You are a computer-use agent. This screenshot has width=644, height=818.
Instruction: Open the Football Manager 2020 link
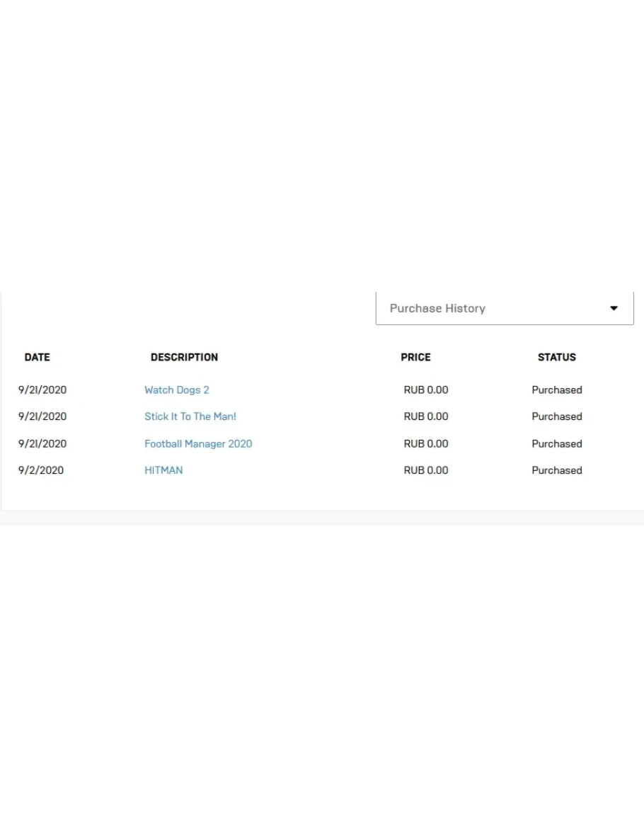[x=198, y=444]
